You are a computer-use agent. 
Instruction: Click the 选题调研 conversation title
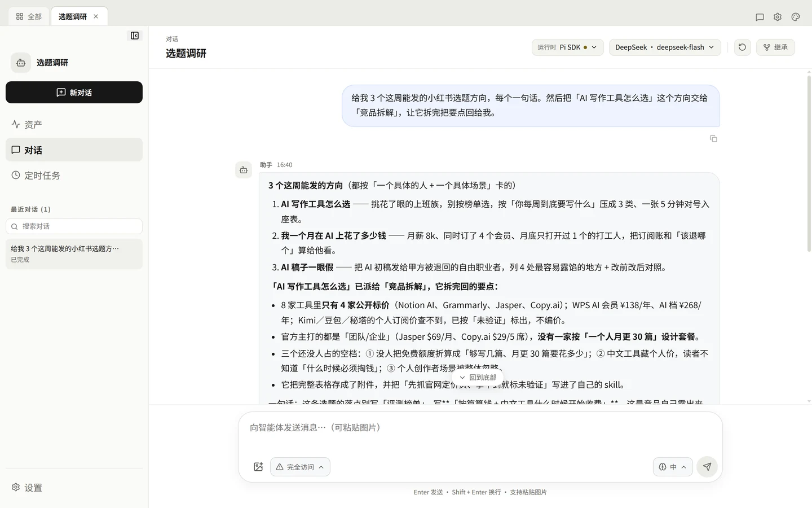click(x=186, y=54)
